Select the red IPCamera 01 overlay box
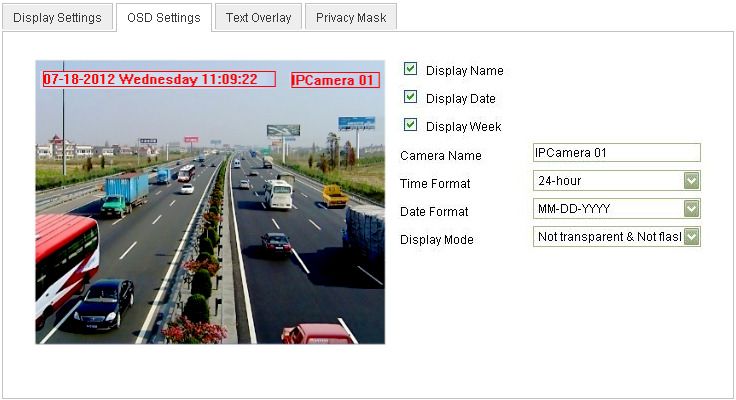736x400 pixels. pyautogui.click(x=335, y=80)
